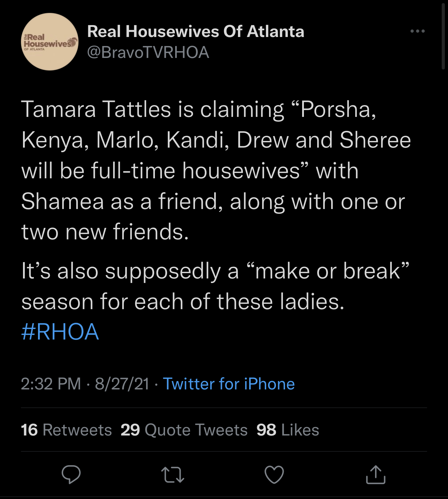Select the Tamara Tattles opening line
Image resolution: width=448 pixels, height=499 pixels.
click(199, 110)
